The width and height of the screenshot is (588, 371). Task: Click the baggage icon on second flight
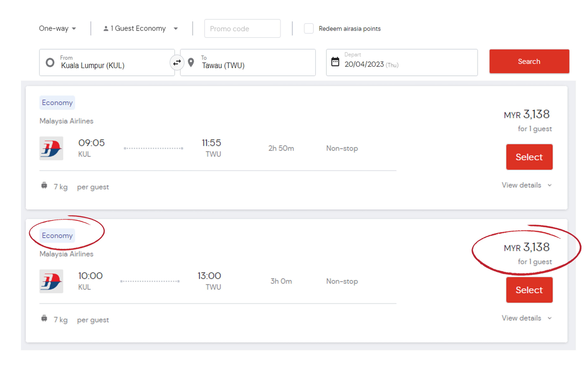(44, 318)
